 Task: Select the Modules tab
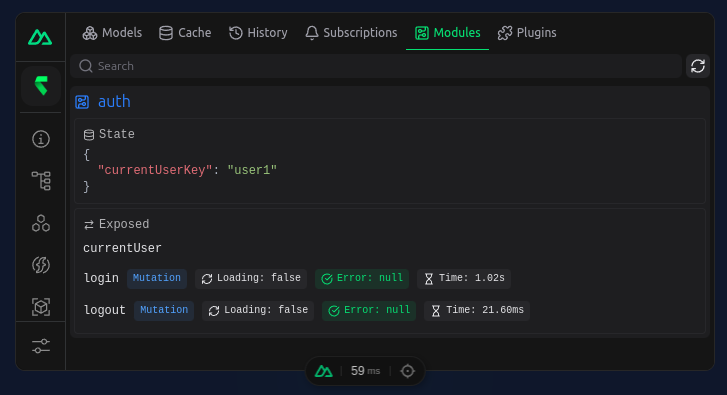(447, 33)
